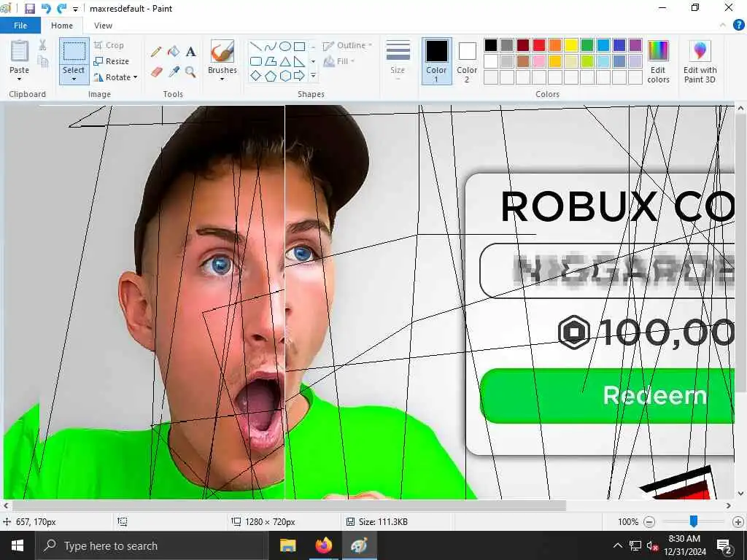Image resolution: width=747 pixels, height=560 pixels.
Task: Choose the Pentagon shape
Action: coord(271,76)
